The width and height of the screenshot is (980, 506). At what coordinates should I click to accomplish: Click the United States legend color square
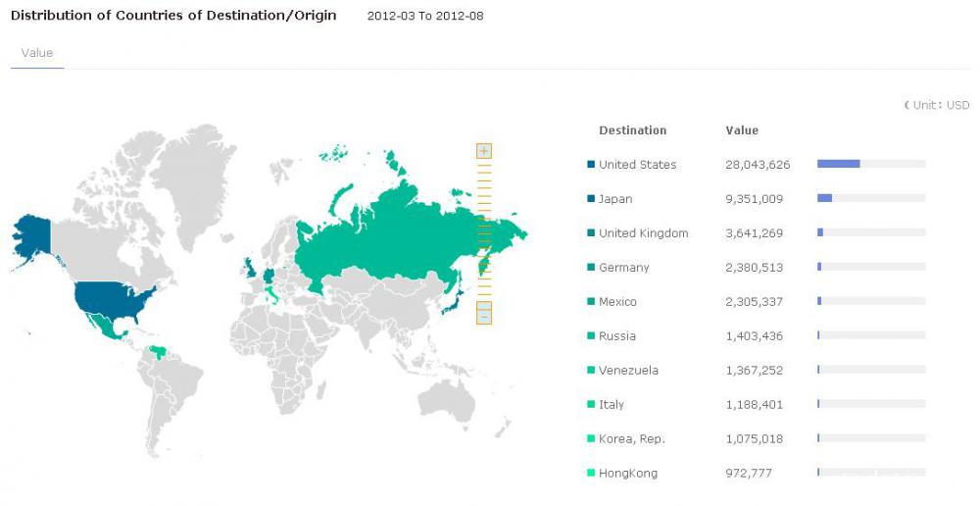pos(591,165)
